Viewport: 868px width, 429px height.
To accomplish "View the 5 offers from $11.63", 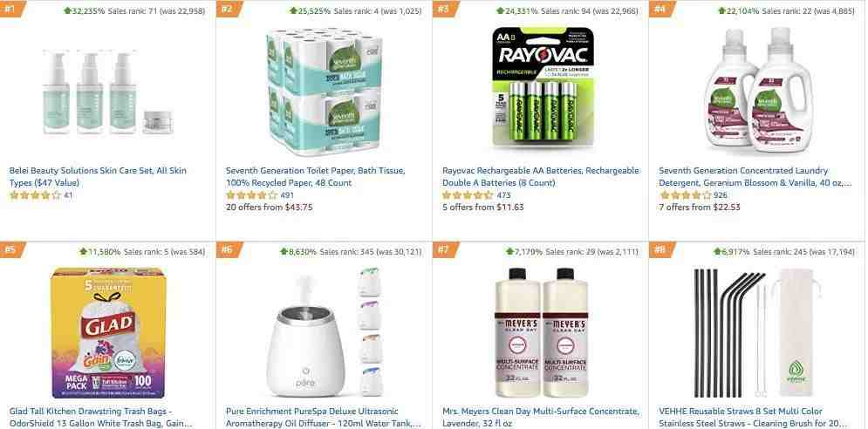I will 483,207.
